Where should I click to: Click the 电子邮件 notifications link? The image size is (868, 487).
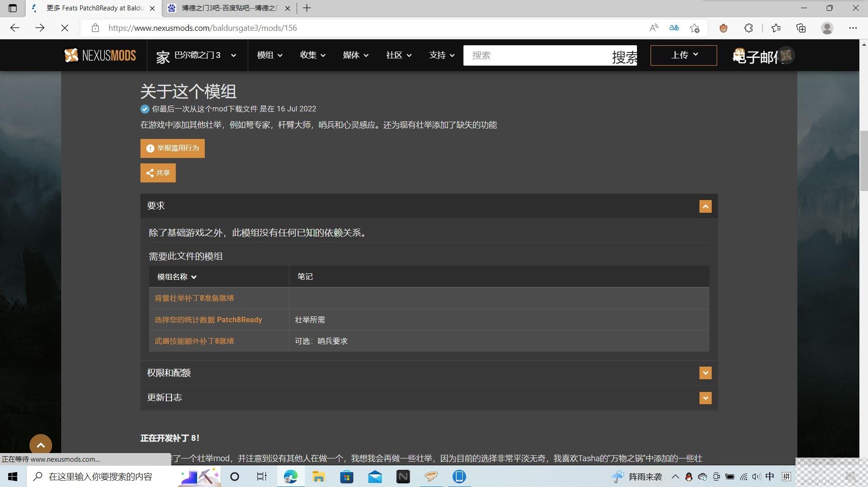[756, 56]
